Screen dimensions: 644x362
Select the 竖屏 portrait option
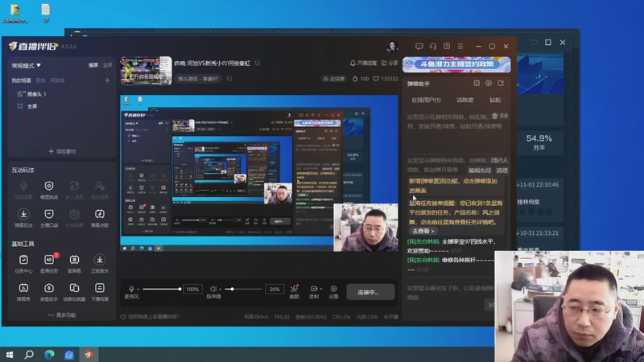click(x=107, y=65)
